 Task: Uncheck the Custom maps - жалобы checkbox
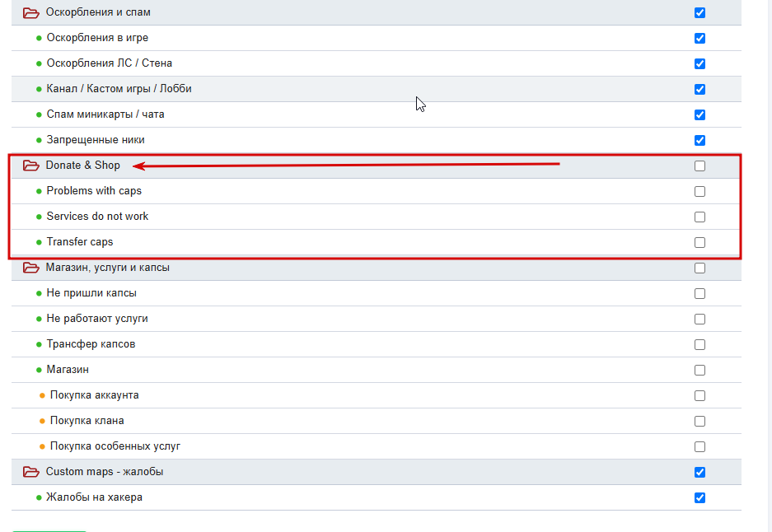point(699,473)
